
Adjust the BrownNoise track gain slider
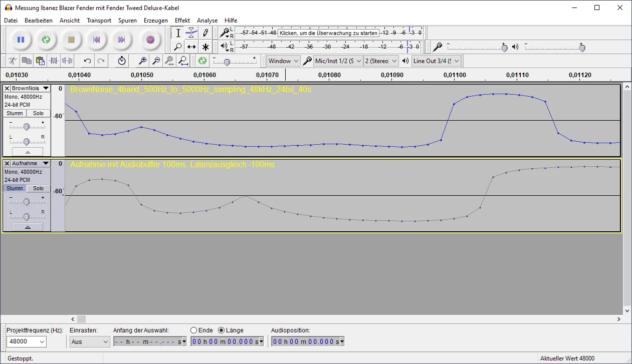click(x=27, y=127)
